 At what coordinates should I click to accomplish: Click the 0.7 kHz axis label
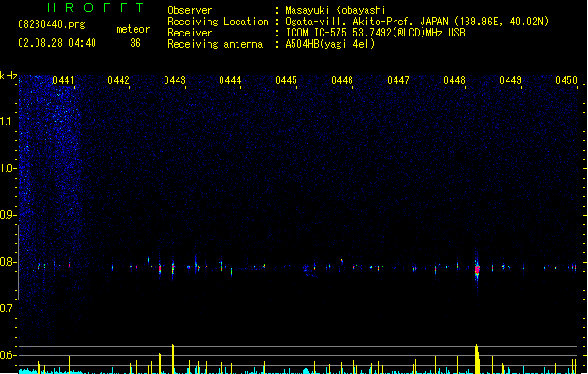pos(7,309)
